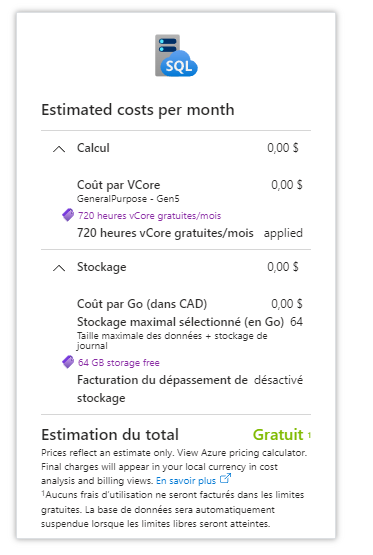Click the 720 heures vCore gratuites/mois offer link
The height and width of the screenshot is (555, 373).
(149, 216)
